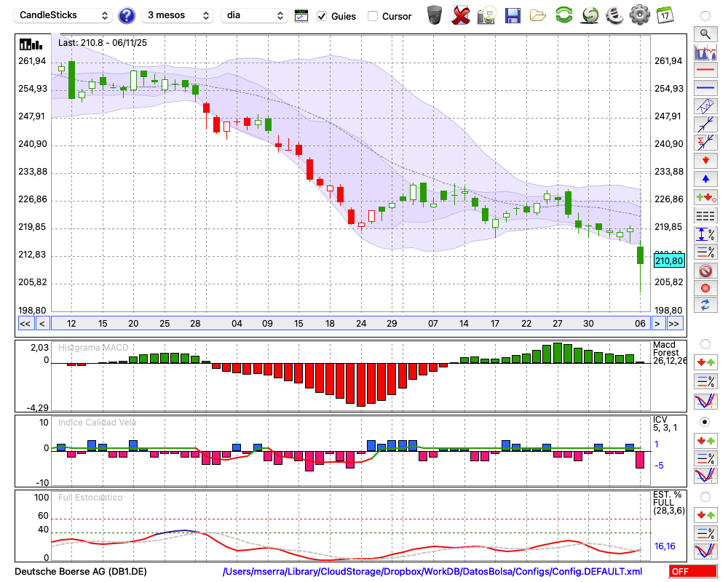Screen dimensions: 728x582
Task: Open the dia interval dropdown
Action: coord(254,15)
